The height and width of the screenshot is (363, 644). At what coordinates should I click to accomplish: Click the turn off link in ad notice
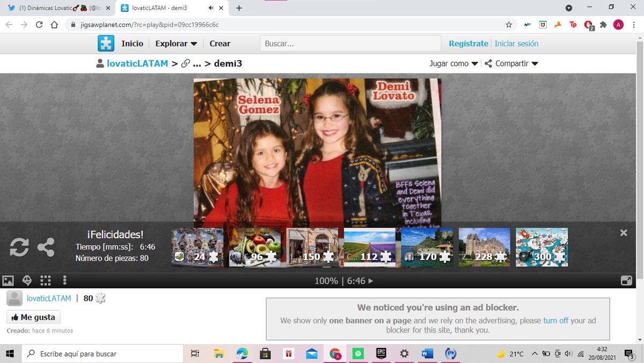(x=555, y=320)
